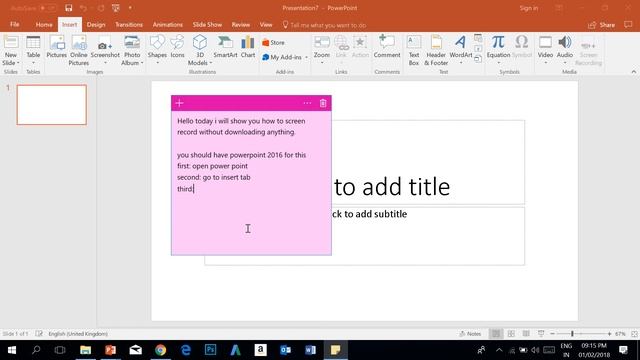Switch to the Slide Show tab

(x=207, y=24)
